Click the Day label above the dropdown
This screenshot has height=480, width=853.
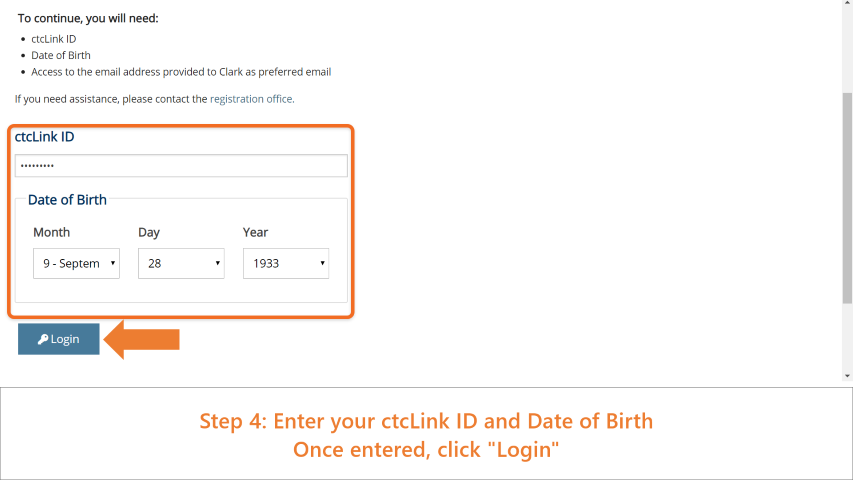149,232
